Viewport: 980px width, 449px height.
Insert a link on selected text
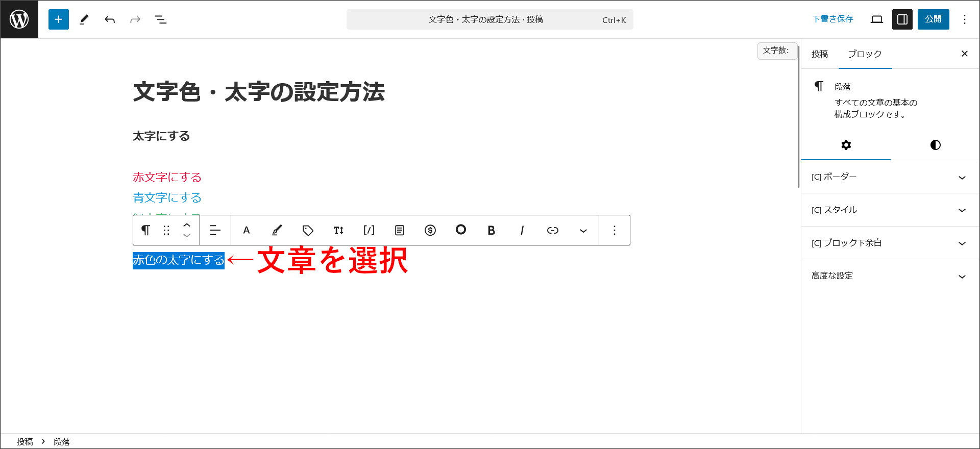553,230
